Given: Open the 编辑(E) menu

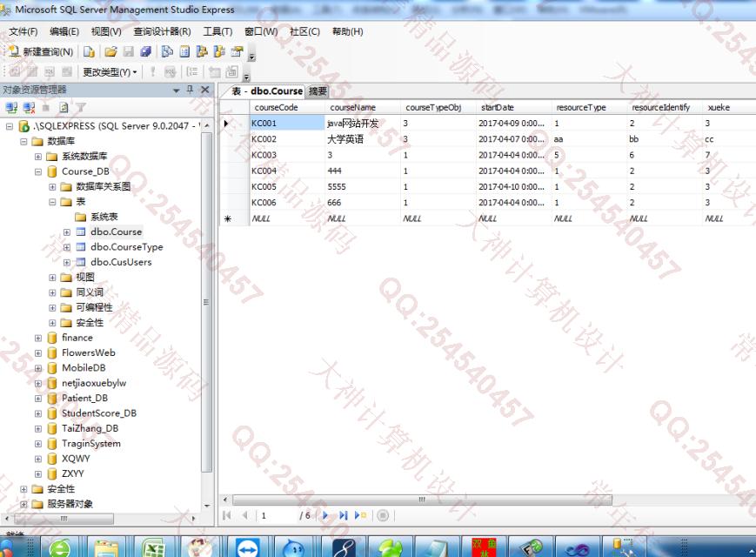Looking at the screenshot, I should [x=64, y=32].
